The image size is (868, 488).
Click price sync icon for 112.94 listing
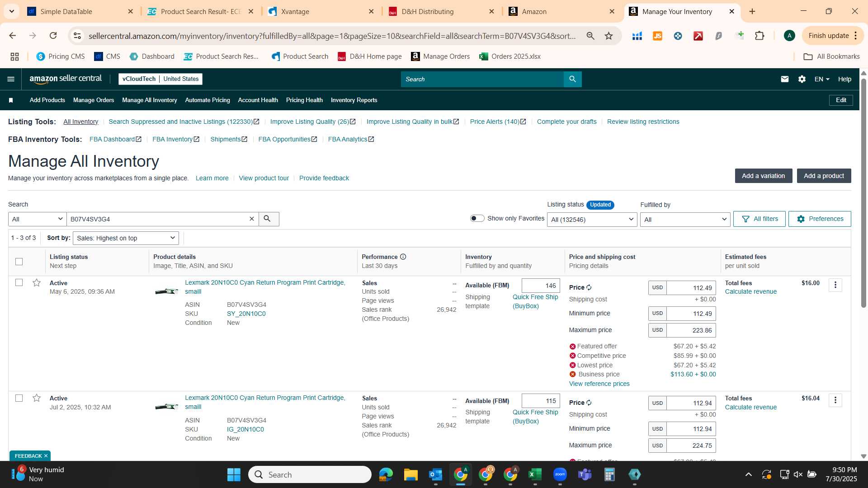(x=589, y=403)
